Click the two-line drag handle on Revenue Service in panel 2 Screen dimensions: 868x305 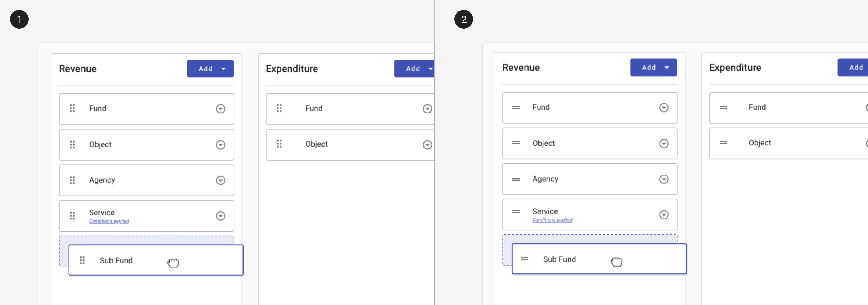[516, 212]
